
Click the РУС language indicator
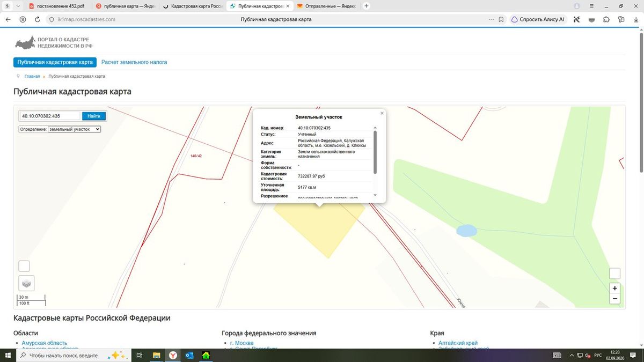tap(597, 356)
